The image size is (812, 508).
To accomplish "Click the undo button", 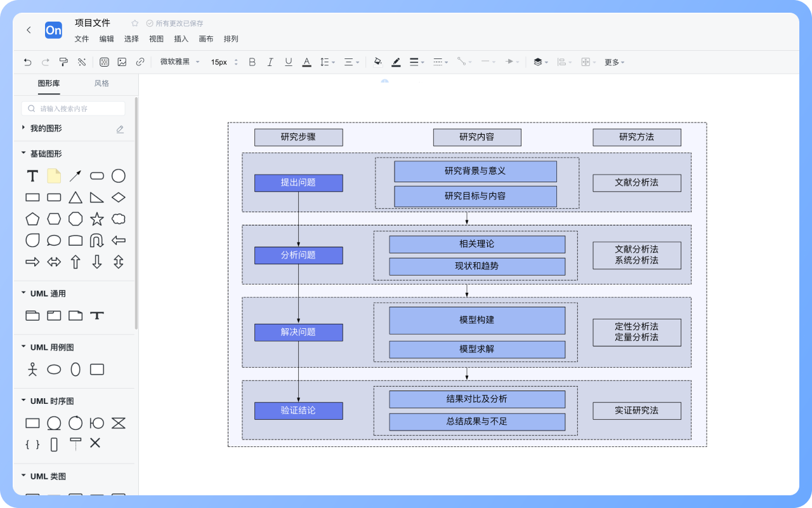I will click(x=26, y=62).
